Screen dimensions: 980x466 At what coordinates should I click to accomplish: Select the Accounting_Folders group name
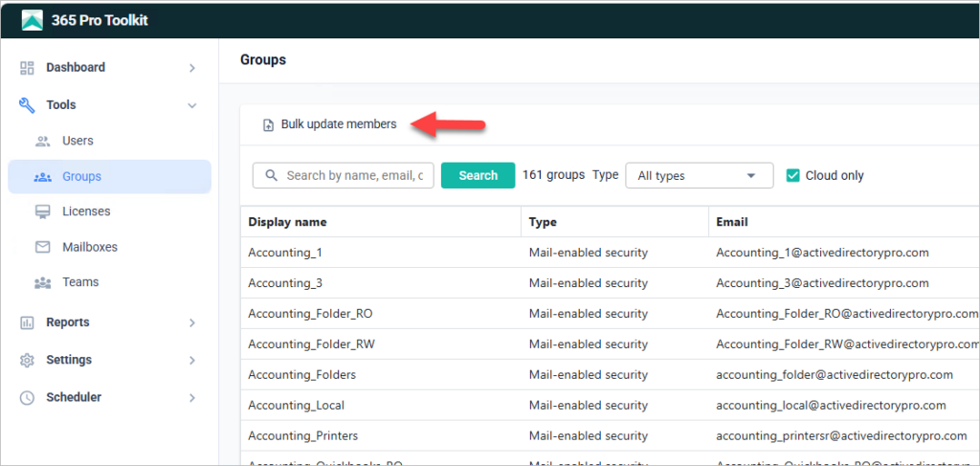301,375
